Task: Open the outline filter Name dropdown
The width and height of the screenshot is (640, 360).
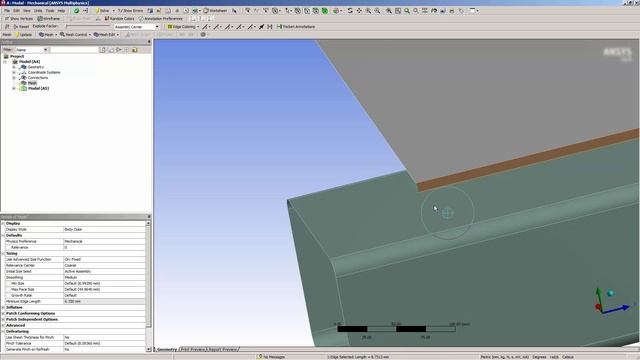Action: point(45,50)
